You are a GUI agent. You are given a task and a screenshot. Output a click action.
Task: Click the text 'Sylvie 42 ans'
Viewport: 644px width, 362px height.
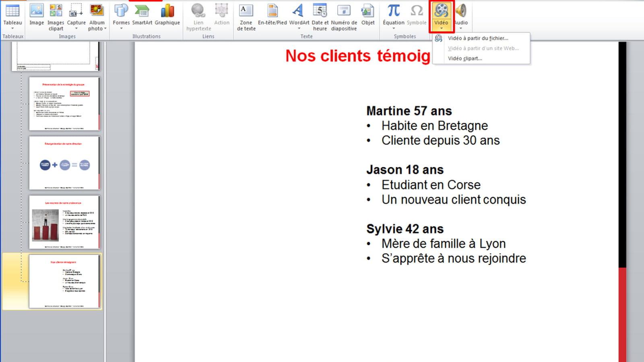[x=405, y=229]
